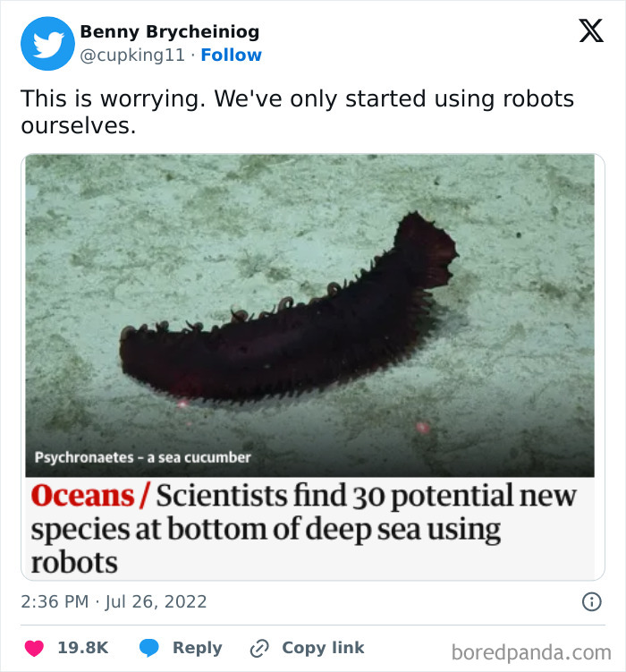Click the blue reply speech bubble icon
The image size is (626, 672).
pyautogui.click(x=148, y=648)
